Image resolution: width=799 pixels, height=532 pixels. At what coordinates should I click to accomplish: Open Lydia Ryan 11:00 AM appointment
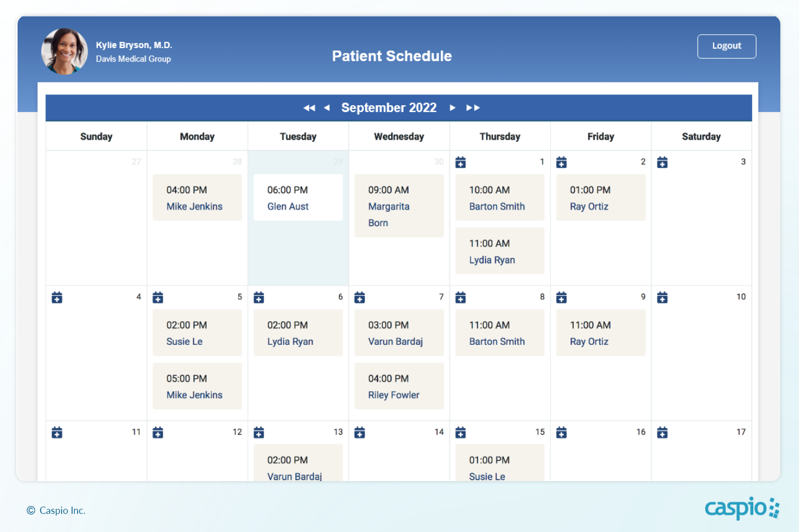tap(500, 252)
